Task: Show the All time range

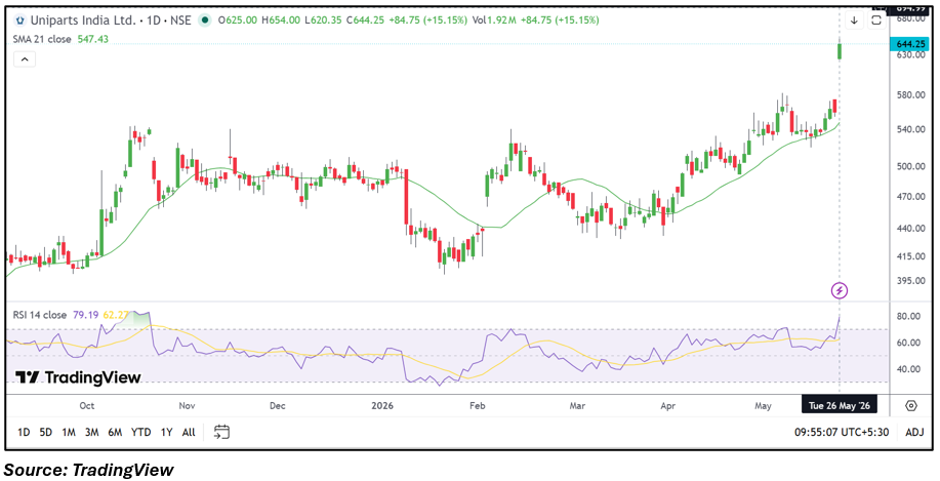Action: pos(188,432)
